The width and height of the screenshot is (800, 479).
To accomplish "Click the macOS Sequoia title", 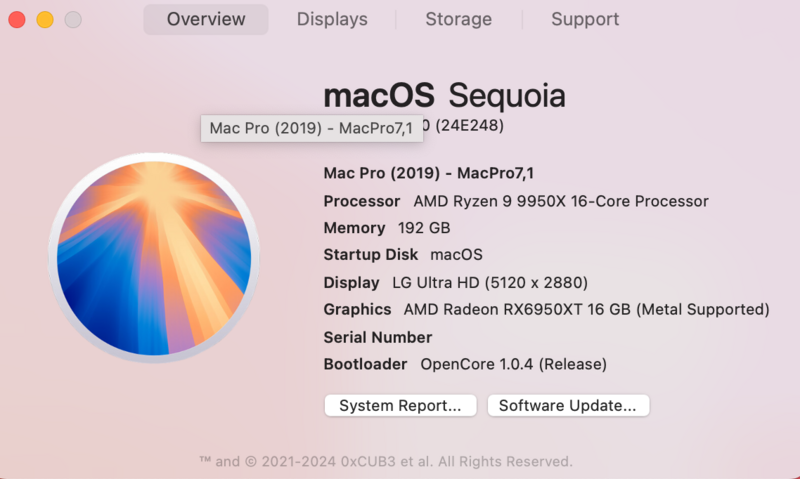I will click(444, 95).
